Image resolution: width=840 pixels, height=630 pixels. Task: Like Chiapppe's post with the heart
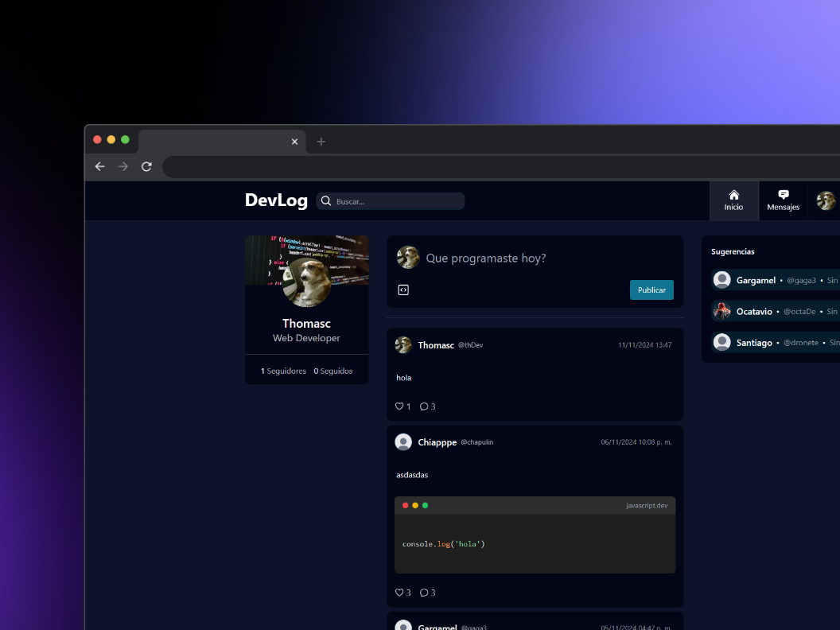(399, 593)
